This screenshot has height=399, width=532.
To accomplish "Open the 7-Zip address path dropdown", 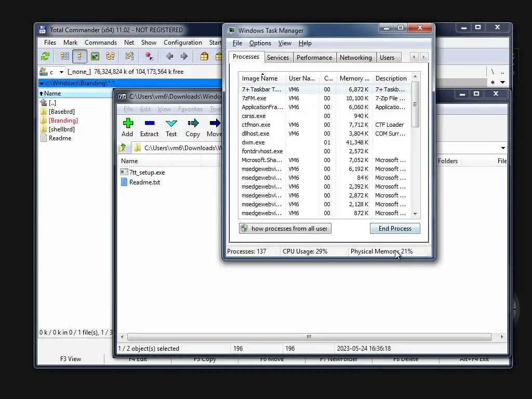I will tap(503, 148).
